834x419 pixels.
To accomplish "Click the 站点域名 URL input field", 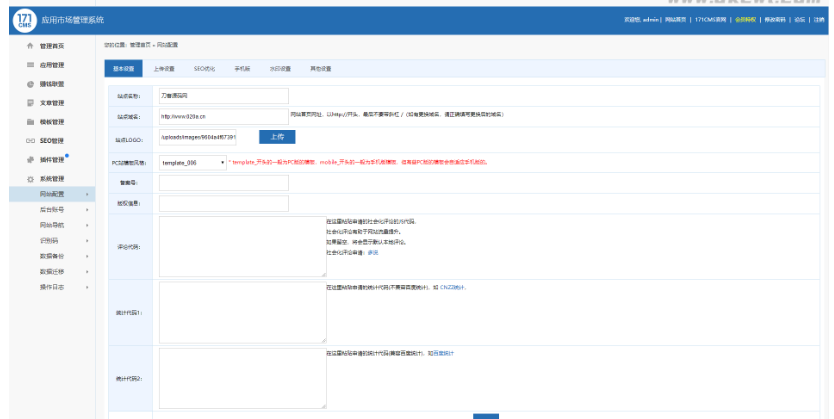I will 224,116.
